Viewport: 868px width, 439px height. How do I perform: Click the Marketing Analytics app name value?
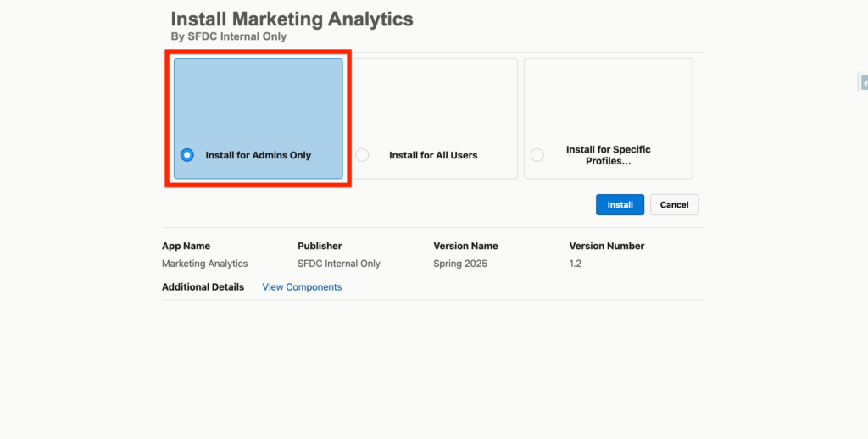point(204,264)
